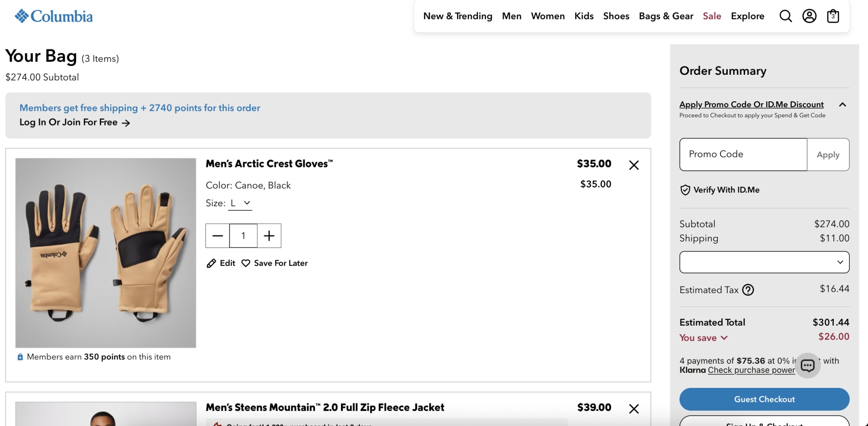
Task: Remove the Steens Mountain Fleece Jacket
Action: tap(634, 409)
